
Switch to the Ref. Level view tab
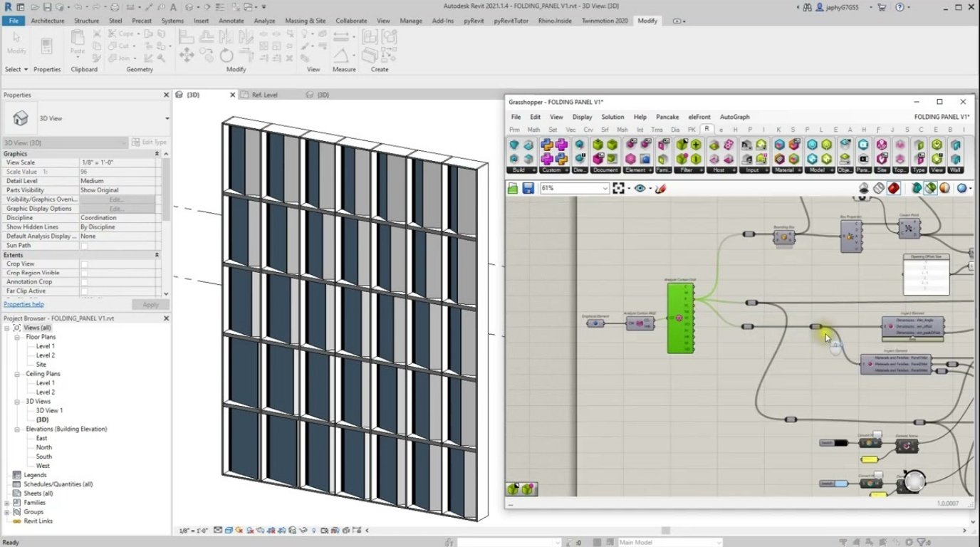click(265, 95)
